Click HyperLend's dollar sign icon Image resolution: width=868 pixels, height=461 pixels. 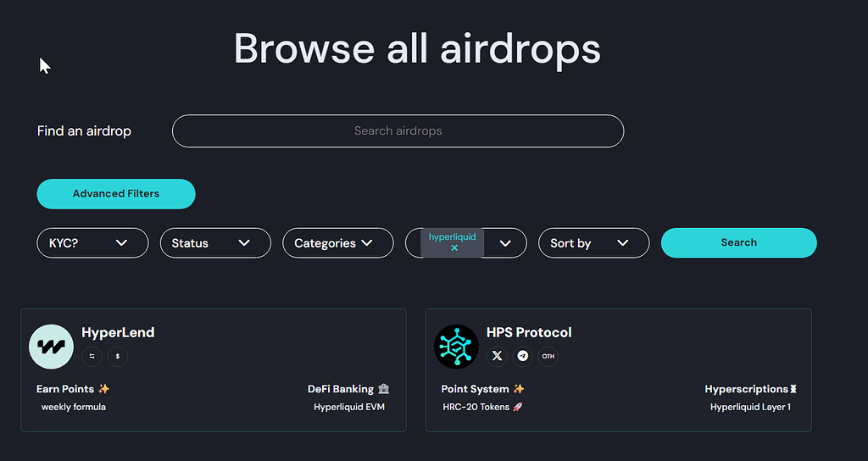[x=117, y=357]
